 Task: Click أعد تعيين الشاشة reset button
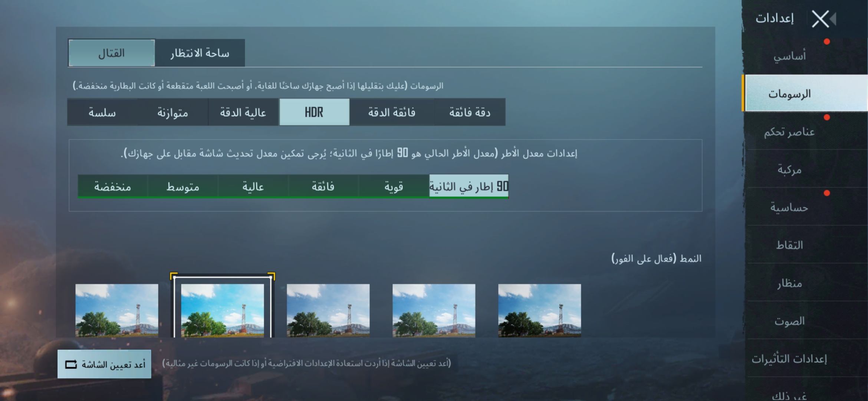pos(104,364)
